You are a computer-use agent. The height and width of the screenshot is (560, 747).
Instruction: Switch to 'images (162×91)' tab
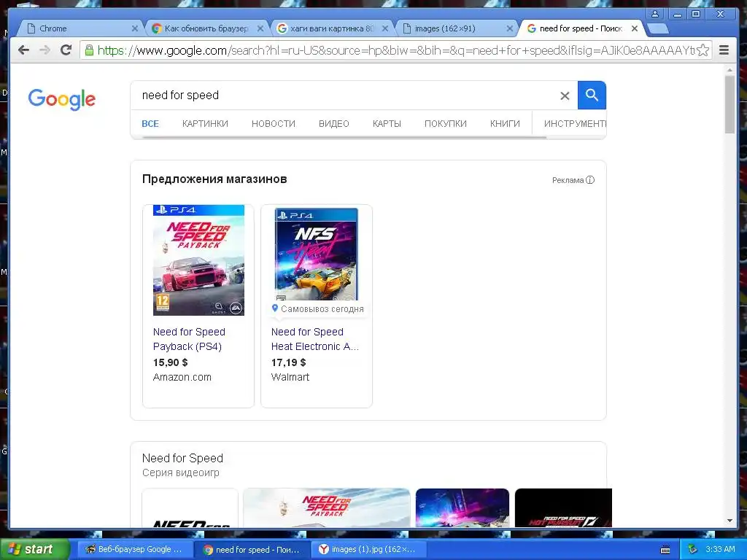point(455,28)
